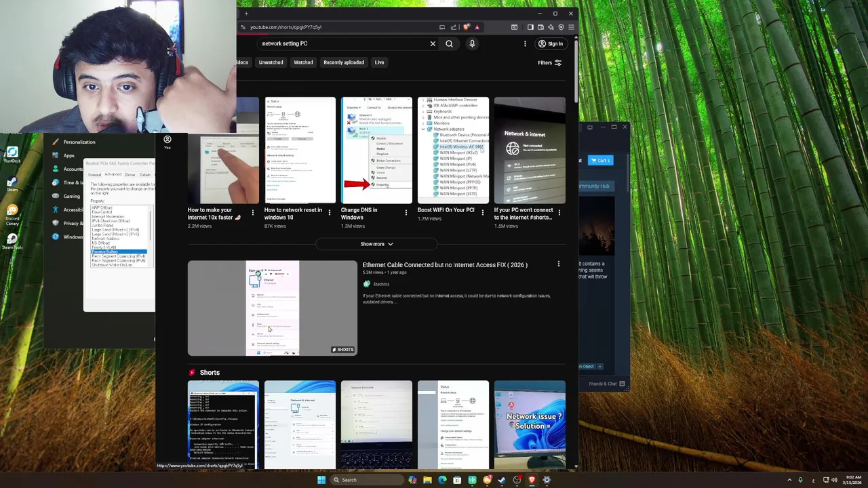Open the Filters icon in search results
The width and height of the screenshot is (868, 488).
click(x=558, y=62)
